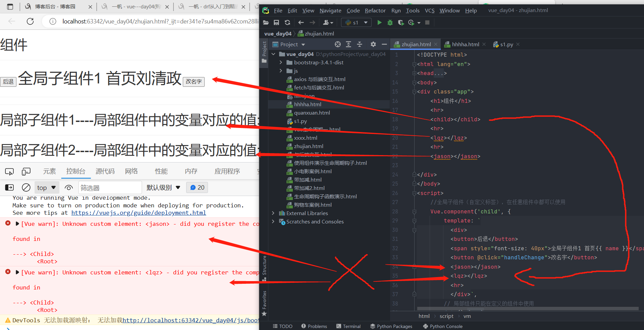Open the VCS menu
This screenshot has width=644, height=330.
click(430, 10)
